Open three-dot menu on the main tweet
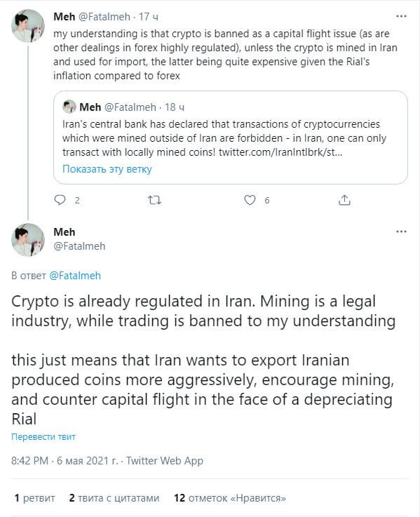This screenshot has width=420, height=517. point(401,231)
